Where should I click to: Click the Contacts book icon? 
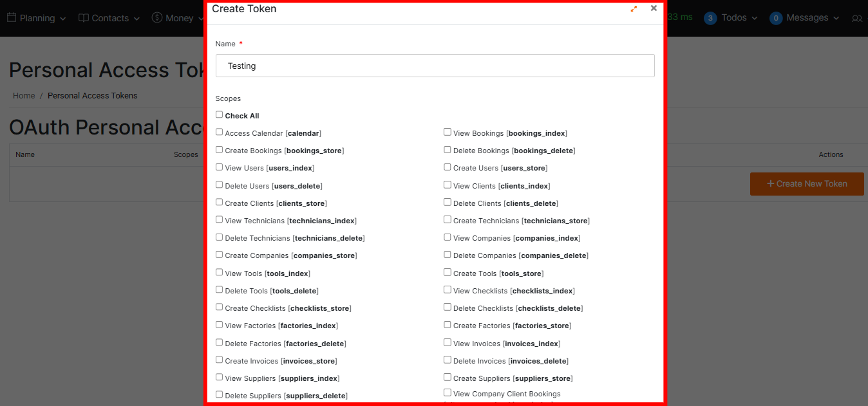(84, 18)
